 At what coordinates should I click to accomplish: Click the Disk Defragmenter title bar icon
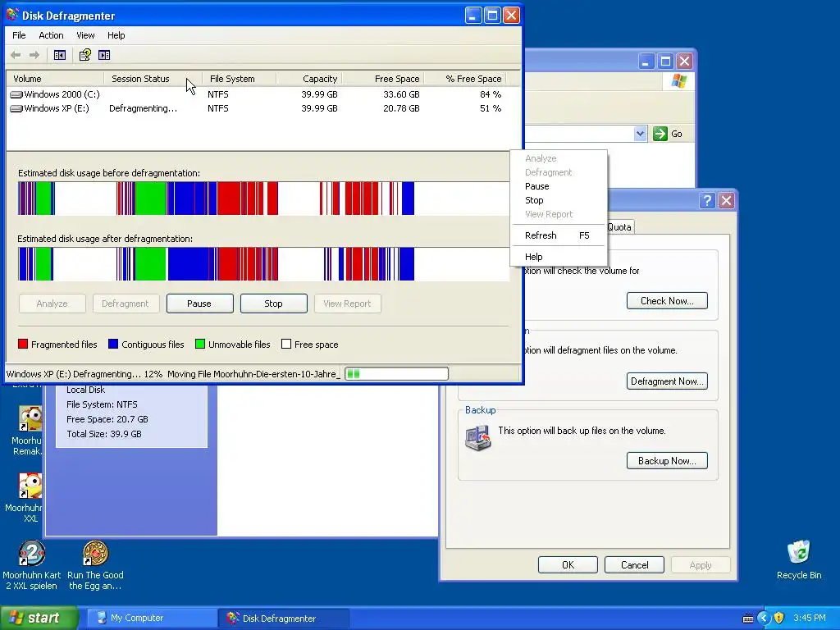coord(12,15)
